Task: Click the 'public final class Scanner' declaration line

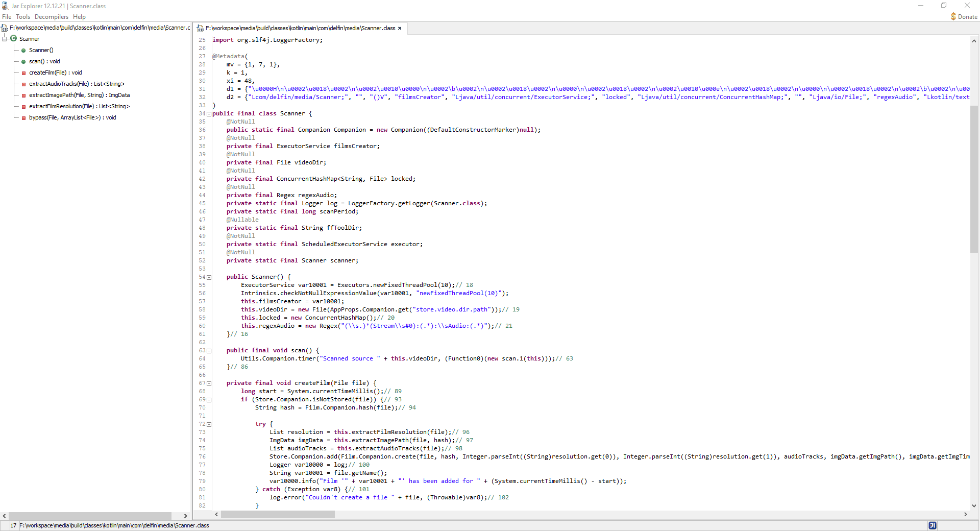Action: click(x=262, y=113)
